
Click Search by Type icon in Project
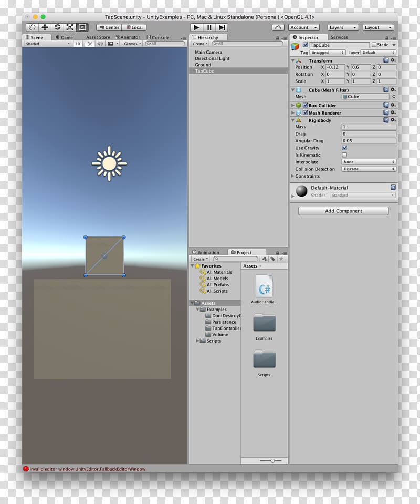coord(264,259)
